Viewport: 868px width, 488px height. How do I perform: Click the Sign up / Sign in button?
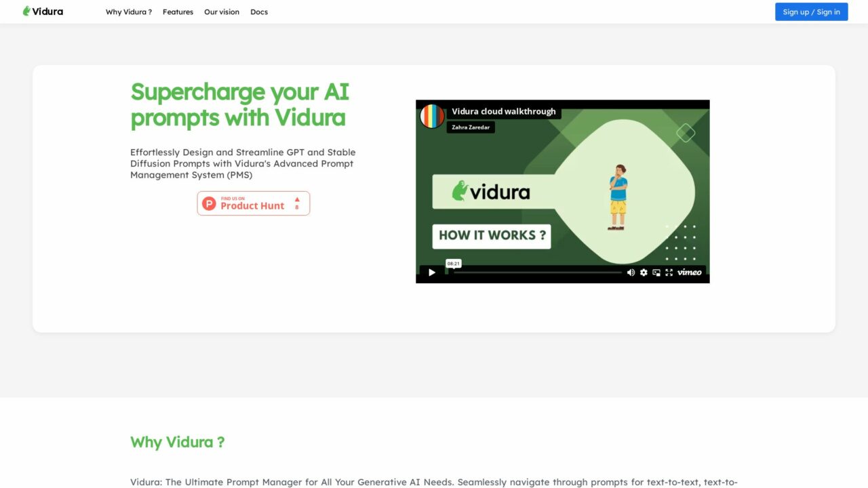click(x=811, y=12)
